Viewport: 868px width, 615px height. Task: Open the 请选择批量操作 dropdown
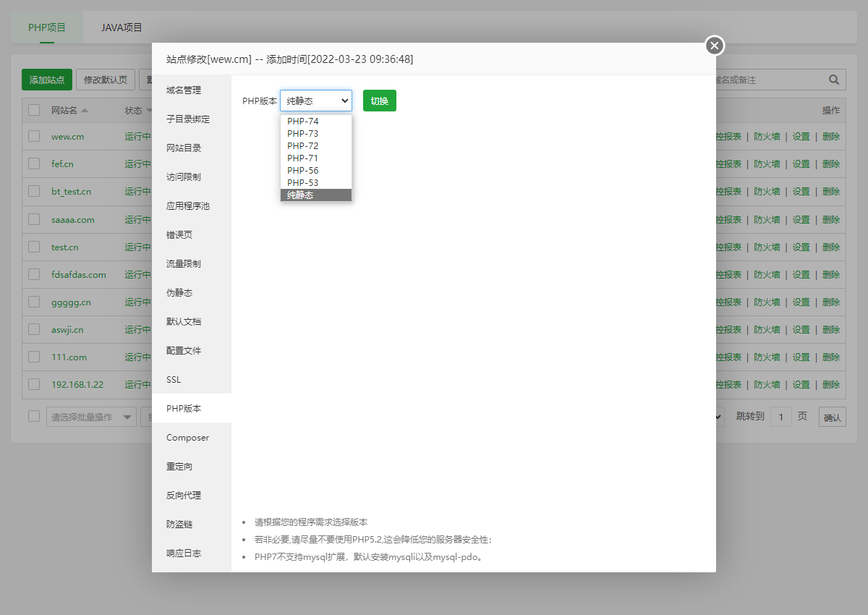click(91, 416)
